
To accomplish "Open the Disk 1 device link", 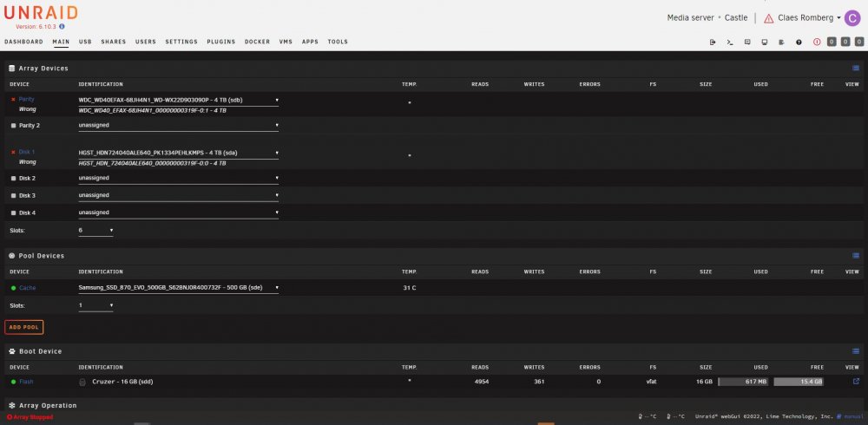I will pyautogui.click(x=27, y=152).
